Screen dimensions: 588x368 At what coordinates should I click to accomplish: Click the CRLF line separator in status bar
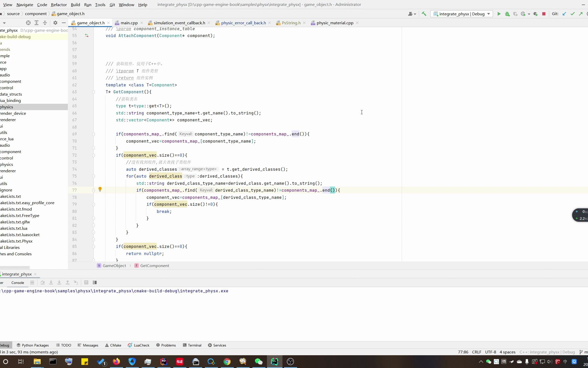click(476, 352)
